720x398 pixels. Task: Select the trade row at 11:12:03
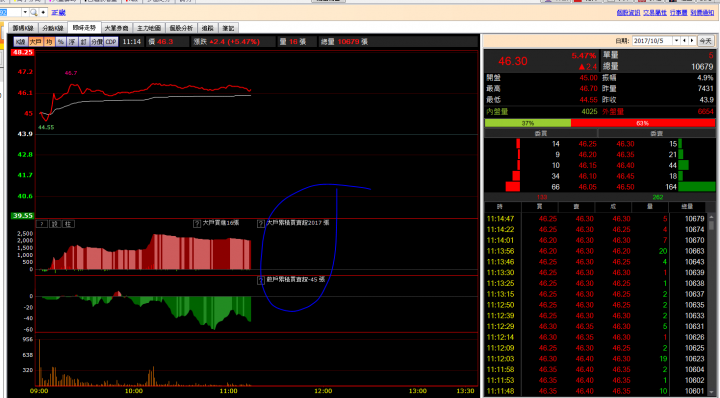pos(596,359)
